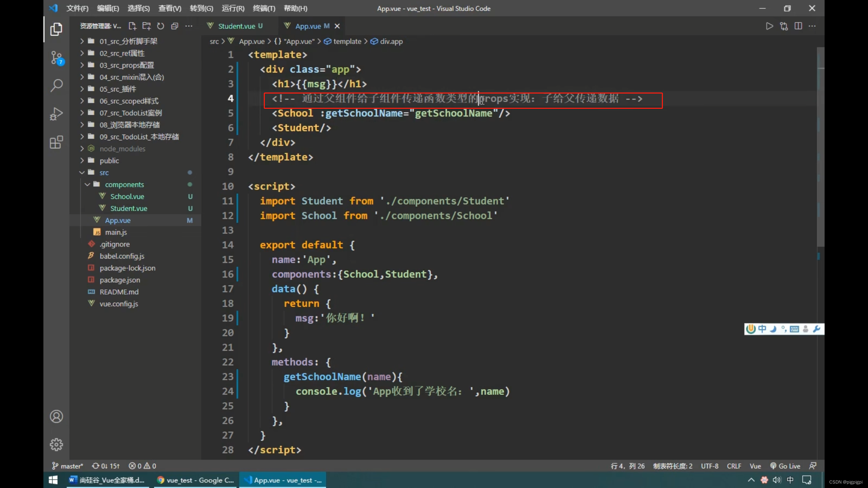
Task: Click the template breadcrumb item
Action: 343,41
